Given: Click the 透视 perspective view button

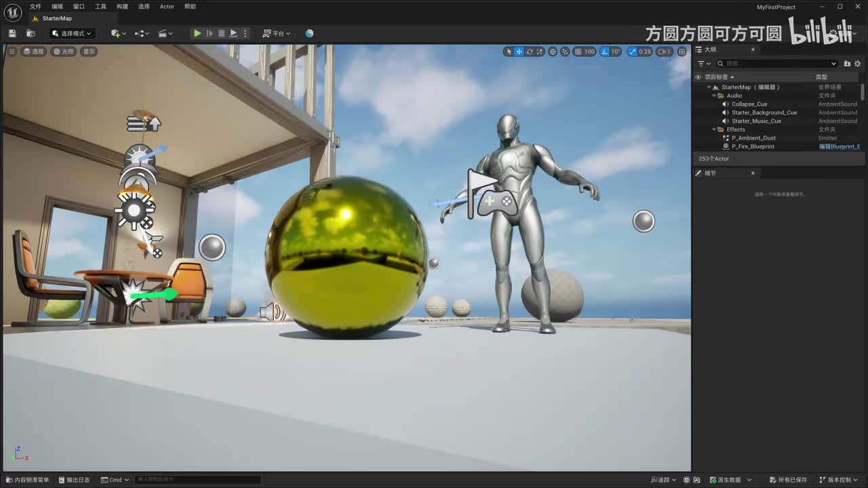Looking at the screenshot, I should (x=33, y=52).
